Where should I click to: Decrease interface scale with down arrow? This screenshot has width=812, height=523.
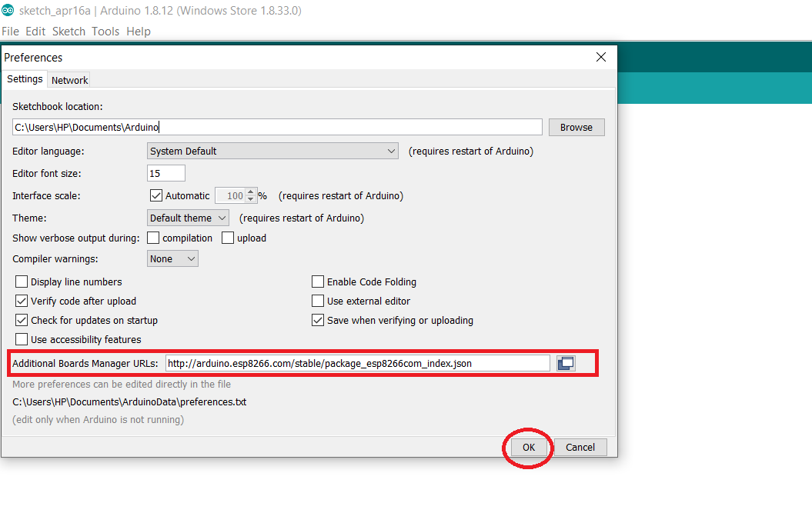[251, 199]
